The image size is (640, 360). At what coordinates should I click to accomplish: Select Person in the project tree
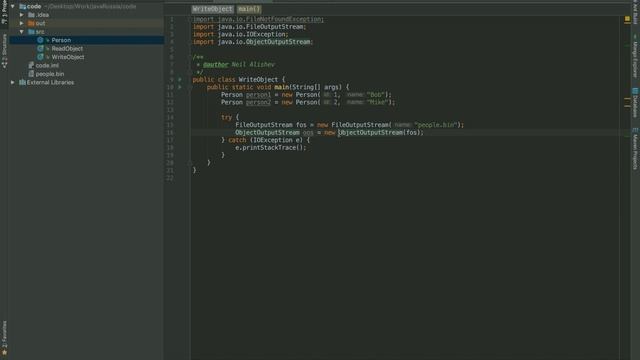tap(61, 40)
